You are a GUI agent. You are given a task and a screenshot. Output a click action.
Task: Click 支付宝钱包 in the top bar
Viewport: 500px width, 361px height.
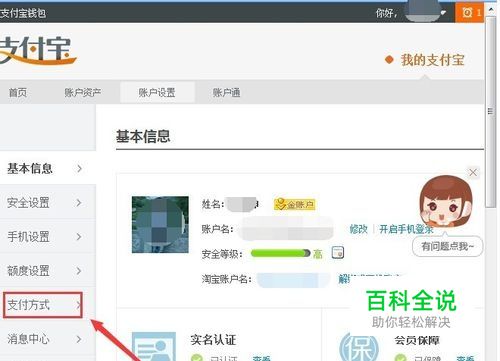(x=23, y=13)
